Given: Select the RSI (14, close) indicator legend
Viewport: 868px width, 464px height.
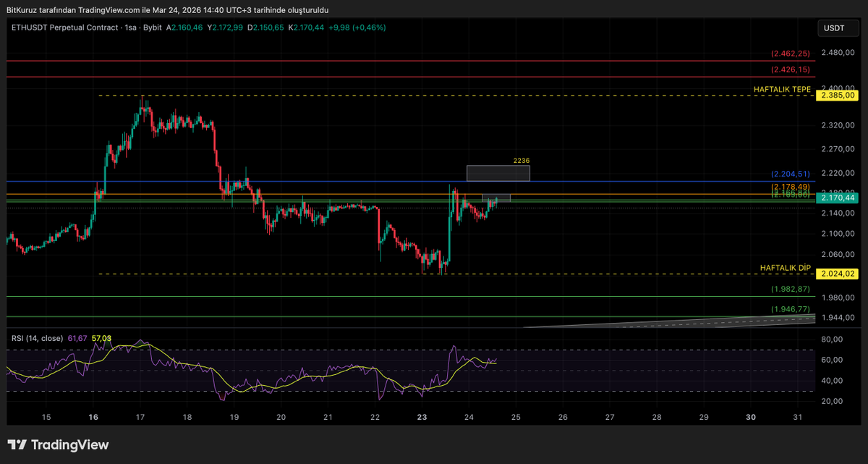Looking at the screenshot, I should click(x=36, y=338).
